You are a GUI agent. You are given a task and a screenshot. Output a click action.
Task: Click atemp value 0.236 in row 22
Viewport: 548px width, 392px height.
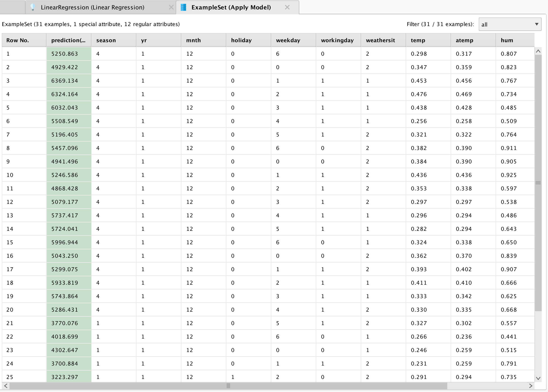click(x=473, y=337)
